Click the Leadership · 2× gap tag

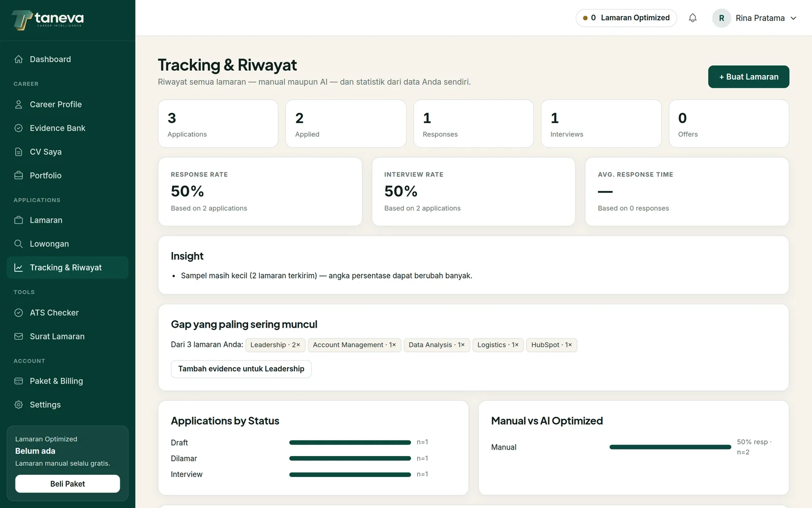click(275, 345)
